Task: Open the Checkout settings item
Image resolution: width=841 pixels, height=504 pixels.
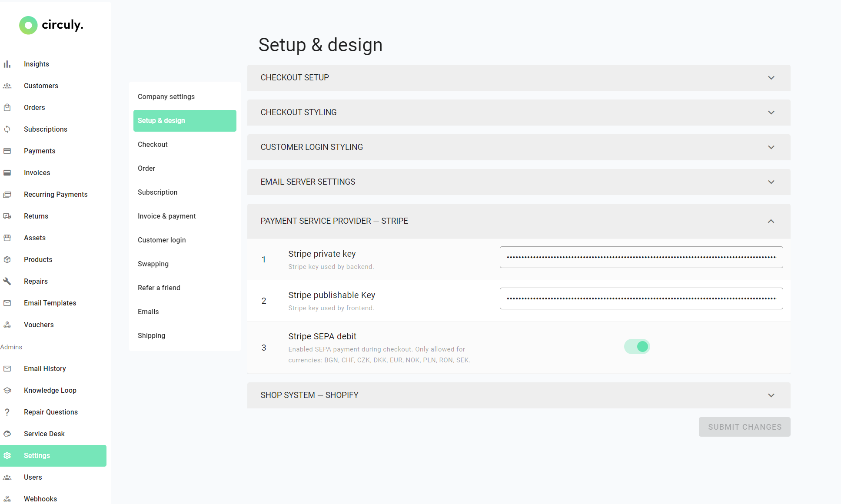Action: point(185,145)
